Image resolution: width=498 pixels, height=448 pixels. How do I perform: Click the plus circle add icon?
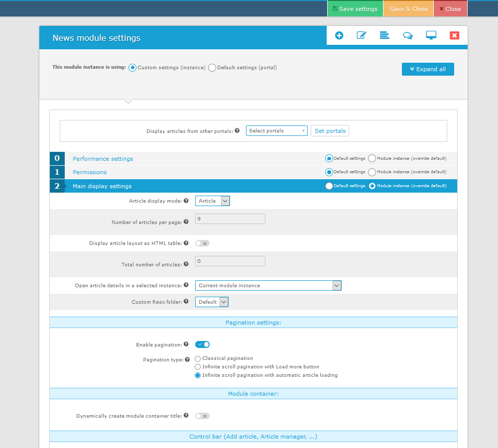pos(339,35)
